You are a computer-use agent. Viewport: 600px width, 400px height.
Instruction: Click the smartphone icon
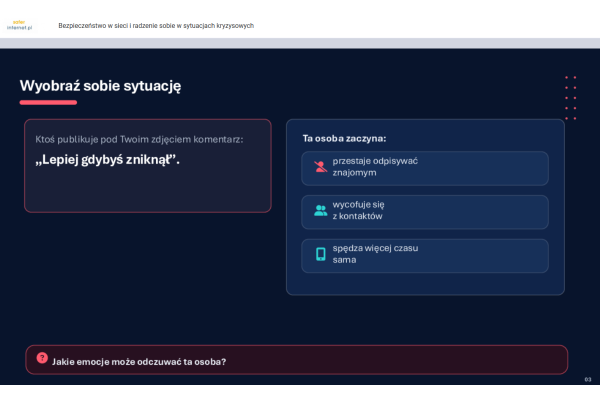click(320, 254)
